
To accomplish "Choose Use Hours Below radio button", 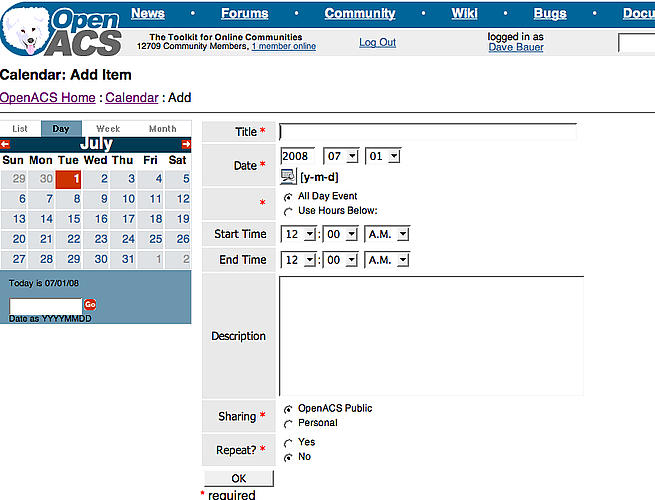I will pos(289,211).
